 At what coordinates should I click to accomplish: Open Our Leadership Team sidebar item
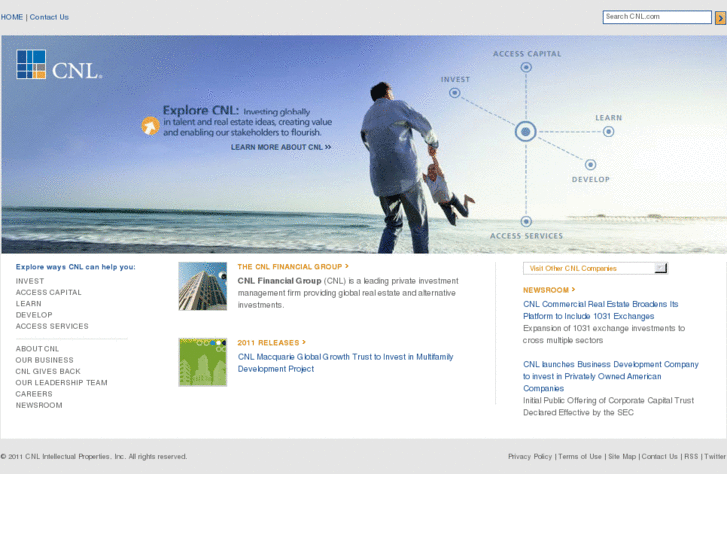click(61, 383)
